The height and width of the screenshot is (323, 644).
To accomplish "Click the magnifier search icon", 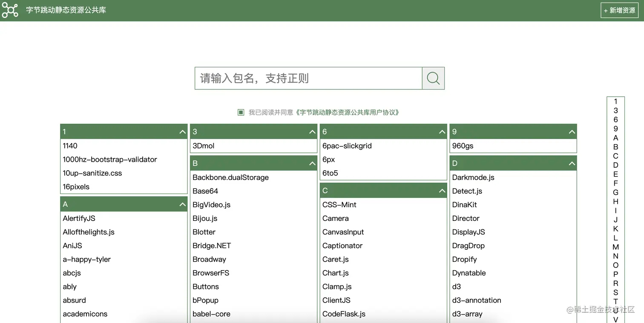I will click(x=433, y=78).
